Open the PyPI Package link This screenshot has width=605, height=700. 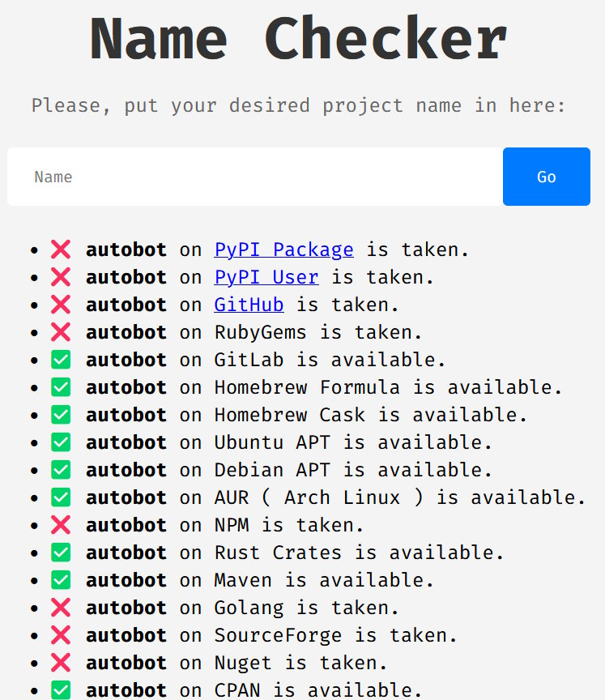coord(283,250)
